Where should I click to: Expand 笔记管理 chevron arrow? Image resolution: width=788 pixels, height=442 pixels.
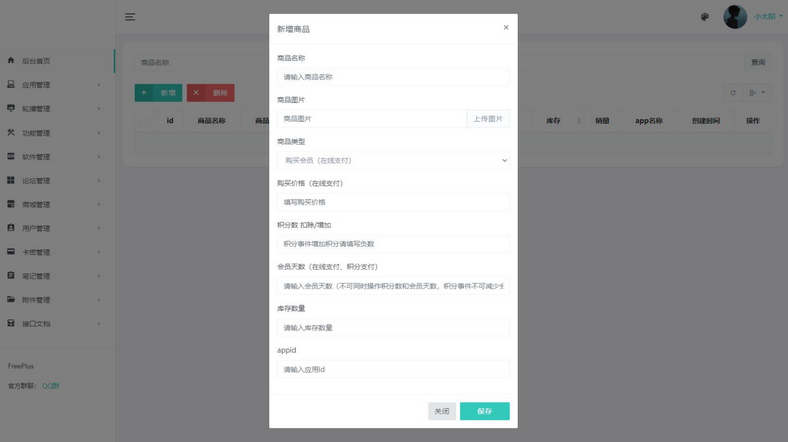(x=99, y=276)
